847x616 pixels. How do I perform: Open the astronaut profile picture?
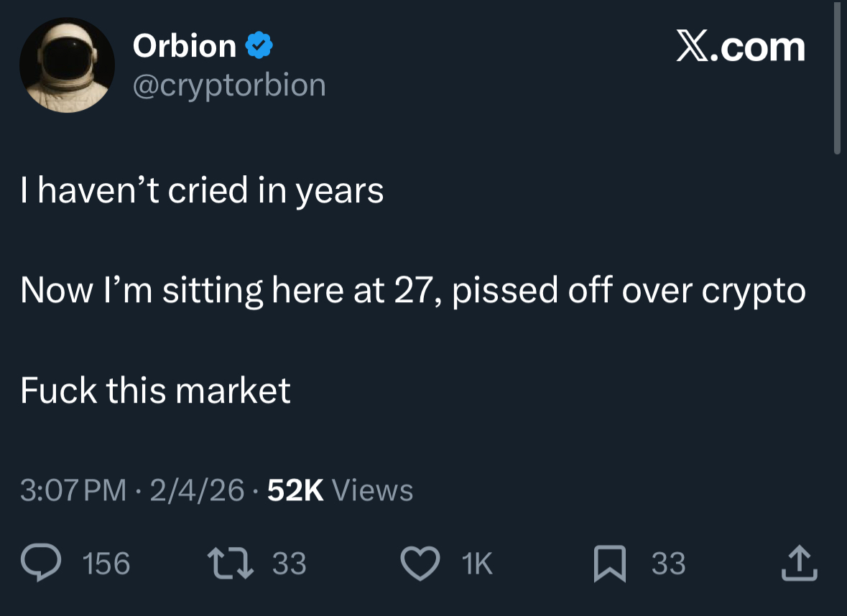(67, 65)
